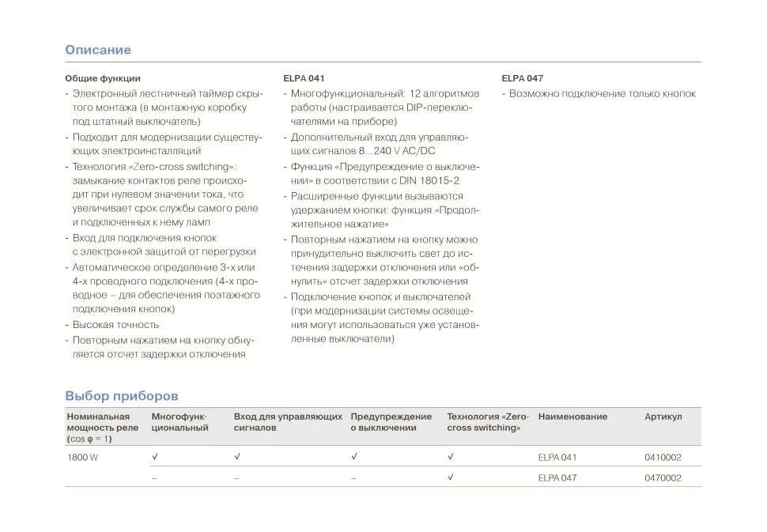The image size is (767, 532).
Task: Click the 'Выбор приборов' section heading
Action: click(x=122, y=395)
